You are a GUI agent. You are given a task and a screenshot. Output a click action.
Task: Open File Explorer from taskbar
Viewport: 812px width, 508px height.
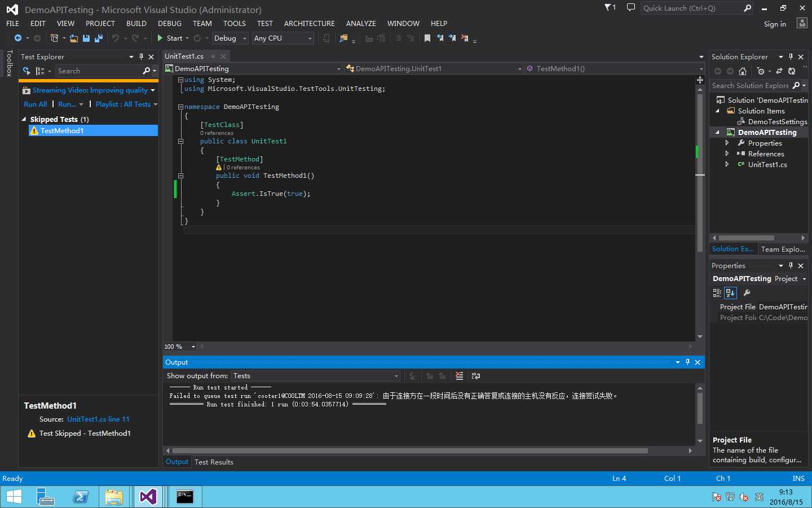113,497
